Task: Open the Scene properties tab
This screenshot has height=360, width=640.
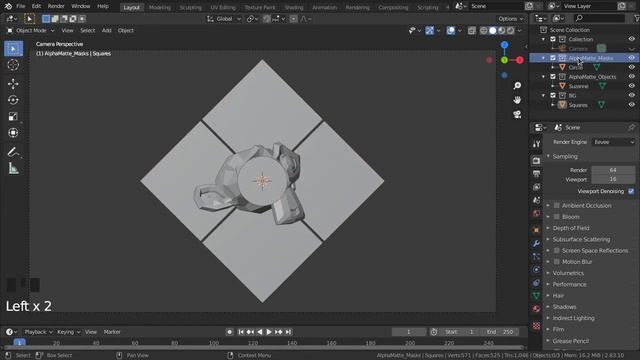Action: tap(536, 200)
